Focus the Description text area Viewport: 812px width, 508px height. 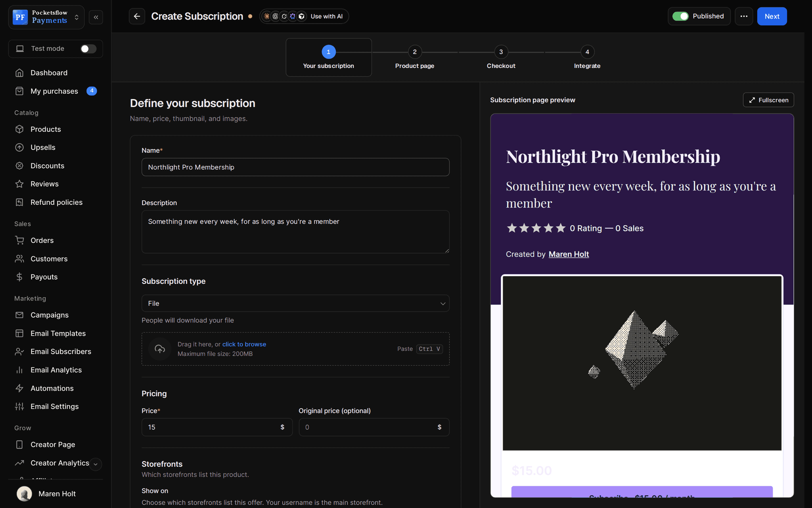[x=295, y=232]
